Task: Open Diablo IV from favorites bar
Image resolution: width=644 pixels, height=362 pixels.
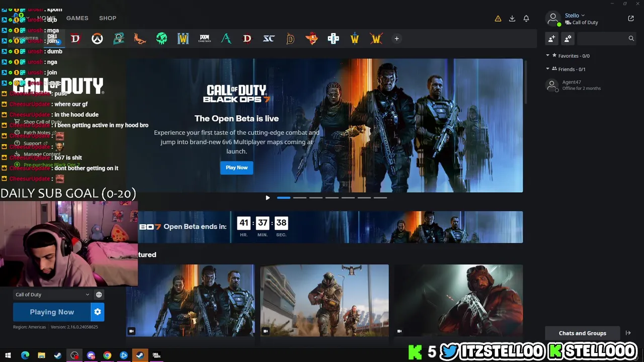Action: pos(75,39)
